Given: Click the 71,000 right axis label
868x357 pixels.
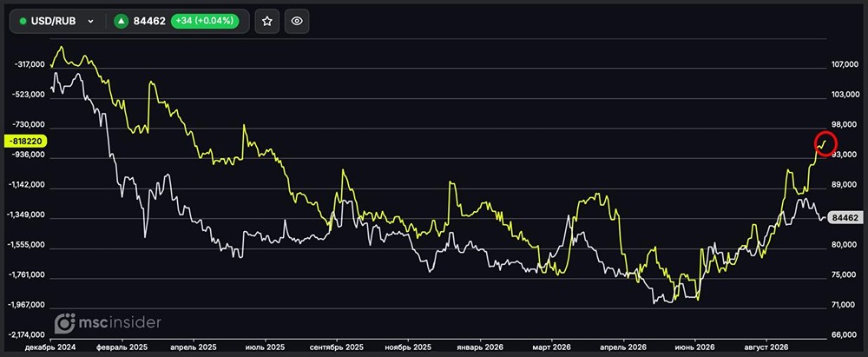Looking at the screenshot, I should pos(845,306).
